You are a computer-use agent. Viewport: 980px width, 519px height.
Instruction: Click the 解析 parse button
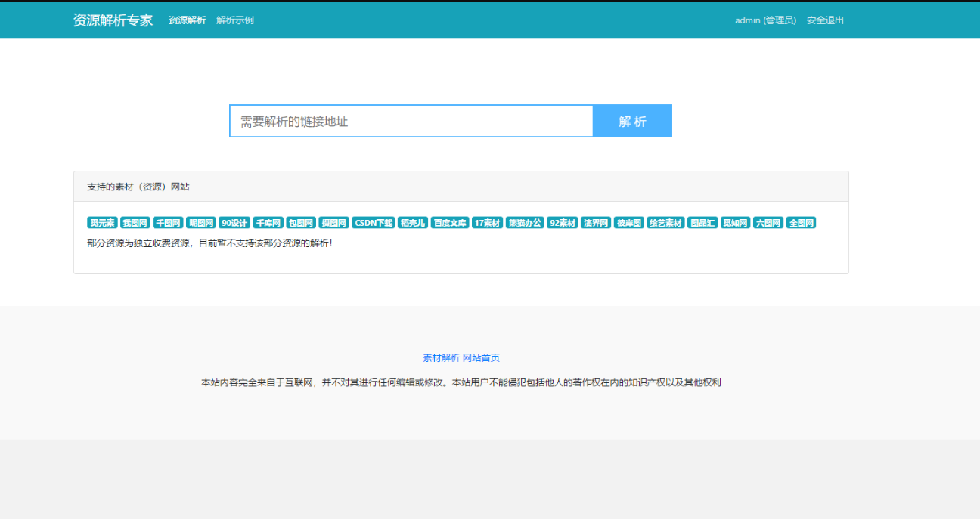632,121
